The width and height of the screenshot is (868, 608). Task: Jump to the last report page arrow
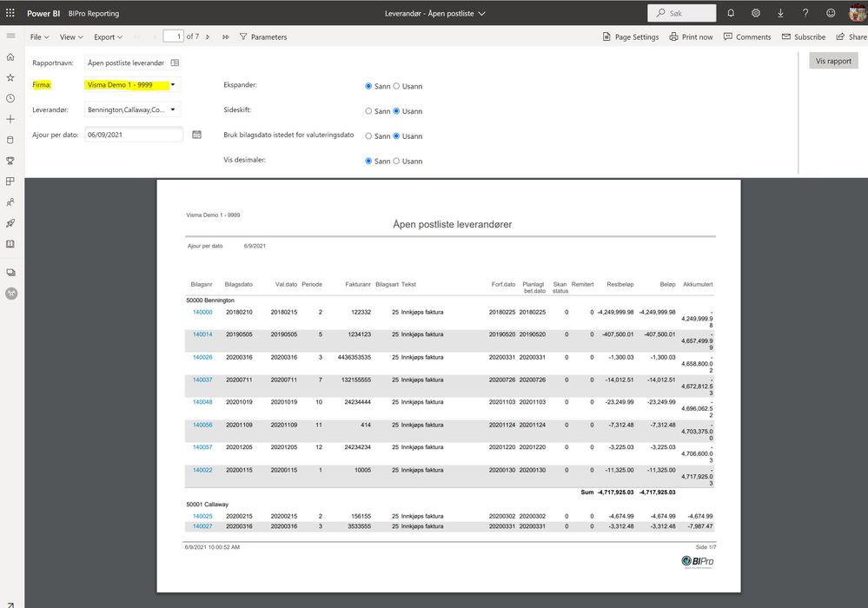(225, 37)
